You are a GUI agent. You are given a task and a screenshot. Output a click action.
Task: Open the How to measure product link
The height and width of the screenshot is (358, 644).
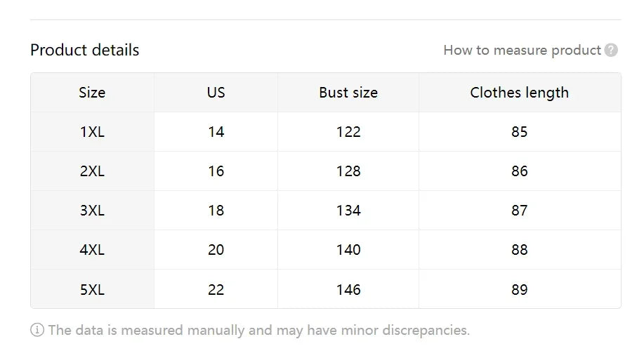(522, 50)
